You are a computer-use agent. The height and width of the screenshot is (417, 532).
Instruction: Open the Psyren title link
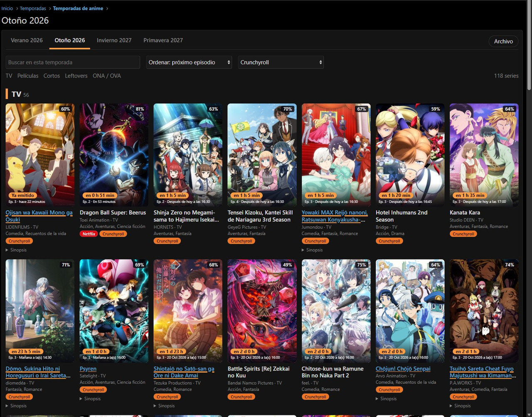click(x=88, y=369)
